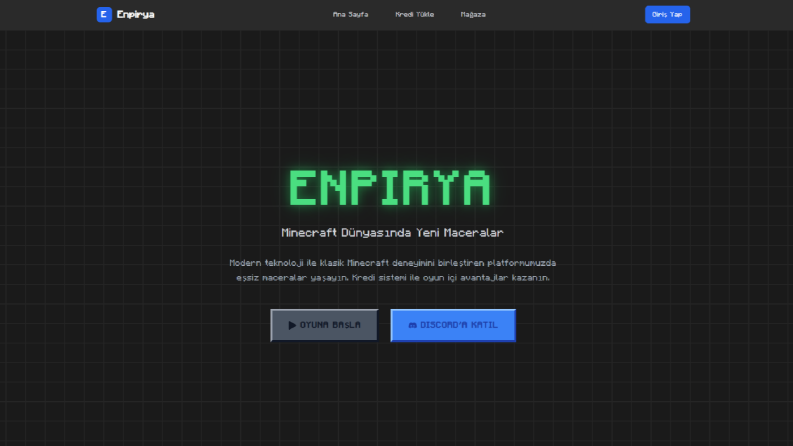Join via Discord'a Katıl button
The width and height of the screenshot is (793, 446).
[453, 325]
